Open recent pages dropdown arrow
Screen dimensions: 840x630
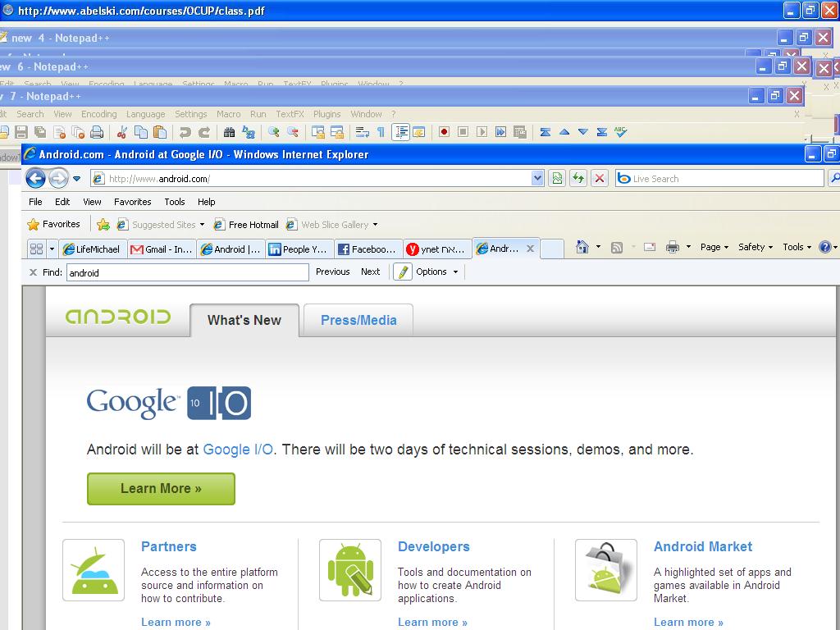click(x=76, y=179)
